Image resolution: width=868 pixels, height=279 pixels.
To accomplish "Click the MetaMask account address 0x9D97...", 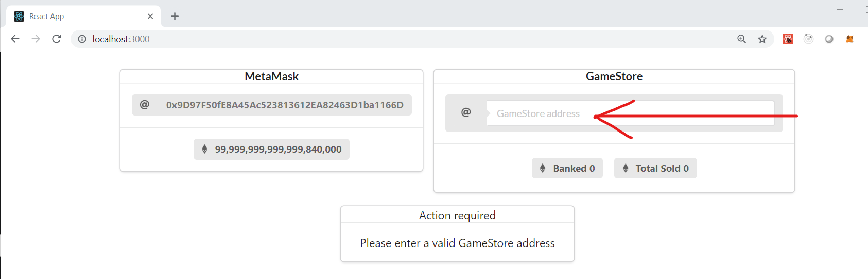I will coord(285,105).
